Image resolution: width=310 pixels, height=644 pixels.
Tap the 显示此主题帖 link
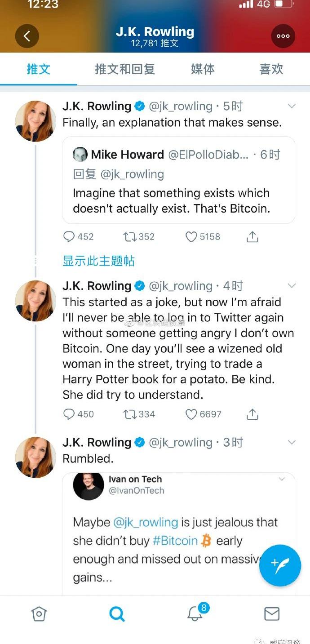click(x=98, y=261)
